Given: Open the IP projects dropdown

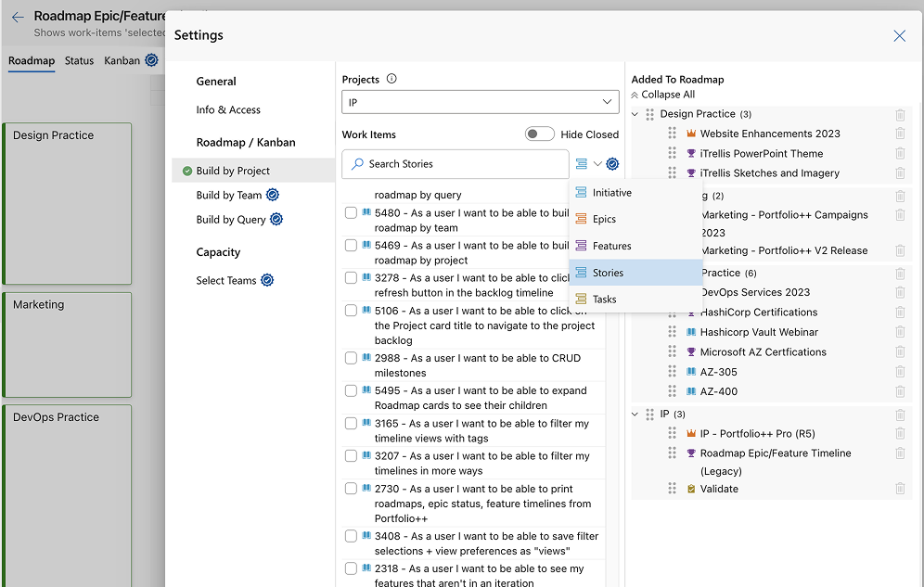Looking at the screenshot, I should (480, 101).
